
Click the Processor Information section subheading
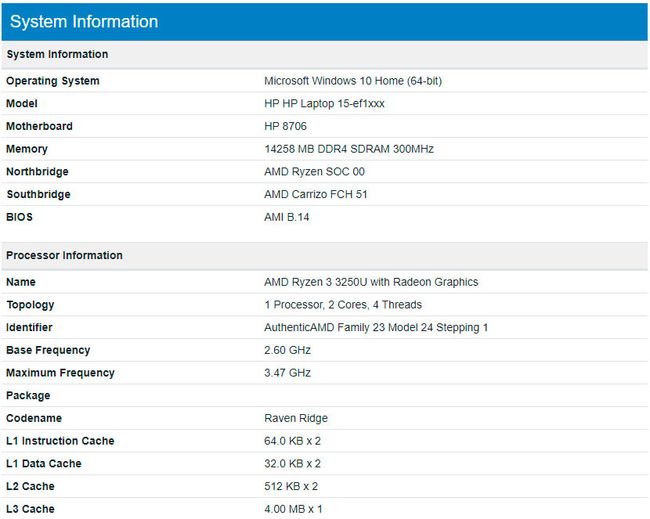(64, 255)
